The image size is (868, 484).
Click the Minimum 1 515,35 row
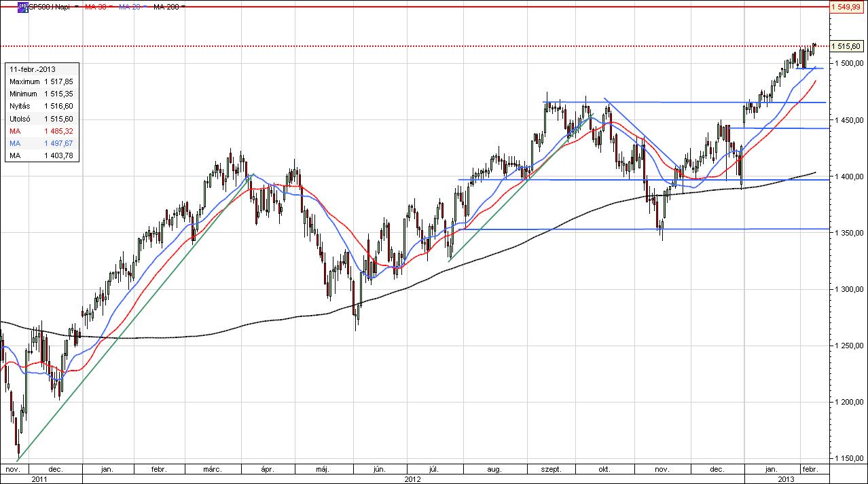(x=41, y=94)
